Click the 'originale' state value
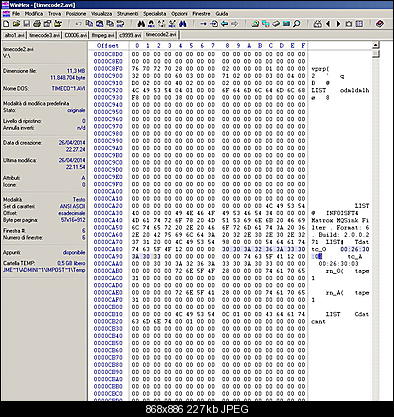The image size is (394, 417). pos(76,110)
